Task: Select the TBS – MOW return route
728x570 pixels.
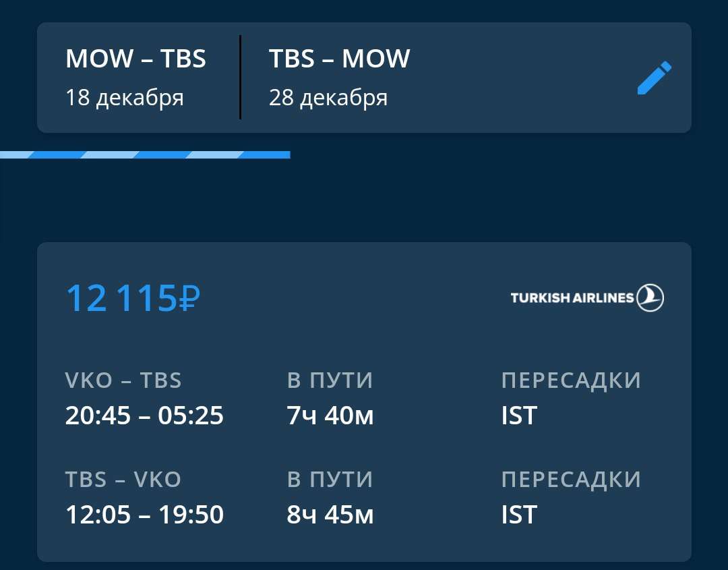Action: click(x=339, y=59)
